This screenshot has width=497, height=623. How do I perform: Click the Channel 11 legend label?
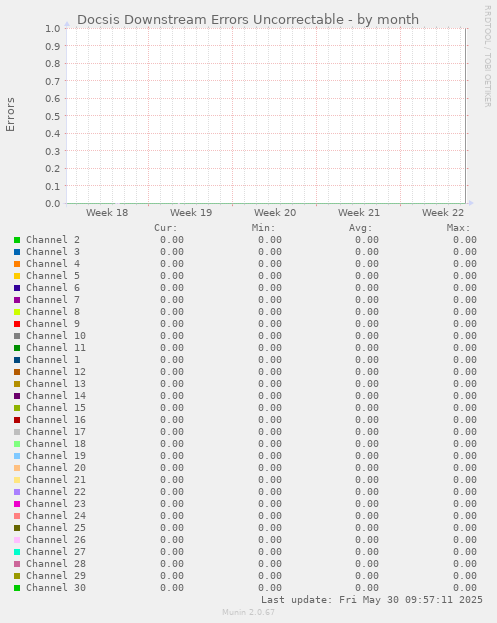[56, 348]
